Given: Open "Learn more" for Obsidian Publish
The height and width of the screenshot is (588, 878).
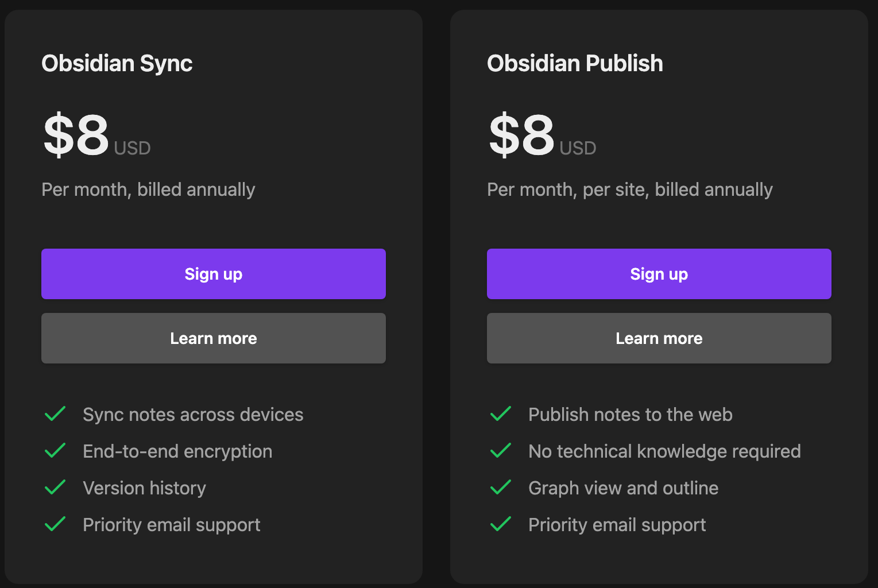Looking at the screenshot, I should coord(659,338).
